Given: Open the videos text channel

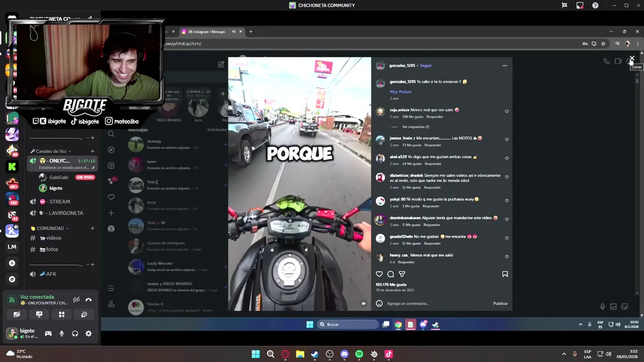Looking at the screenshot, I should [x=63, y=238].
